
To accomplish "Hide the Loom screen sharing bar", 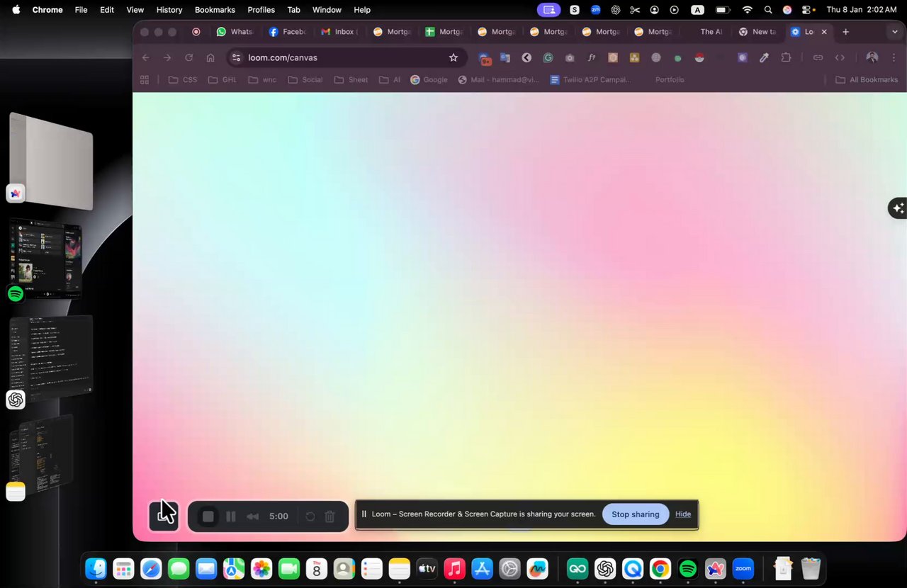I will [x=683, y=514].
